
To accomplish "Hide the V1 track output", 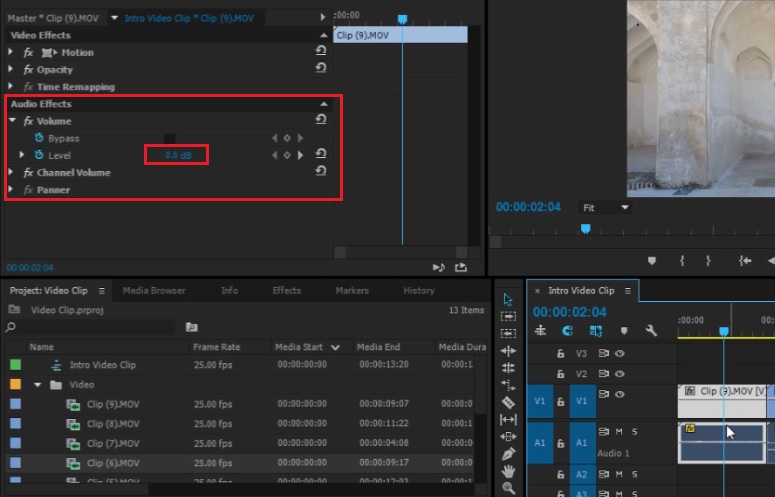I will [x=620, y=394].
